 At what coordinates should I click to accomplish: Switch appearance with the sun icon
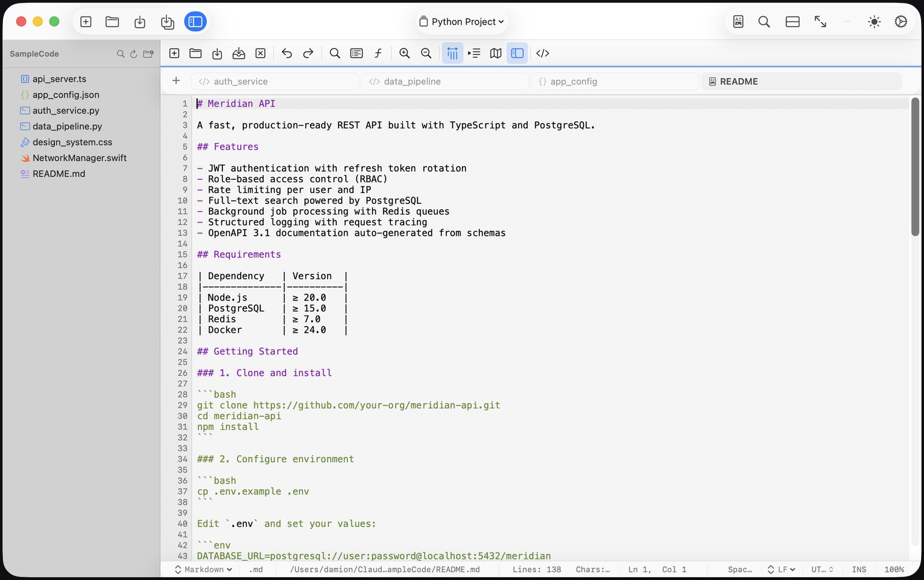(x=874, y=22)
